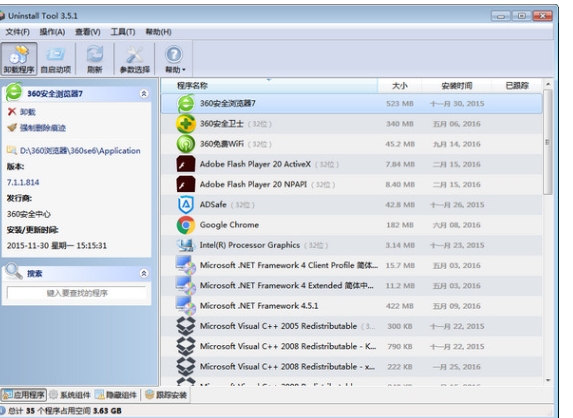
Task: Collapse the 360安全浏览器7 details panel
Action: coord(144,94)
